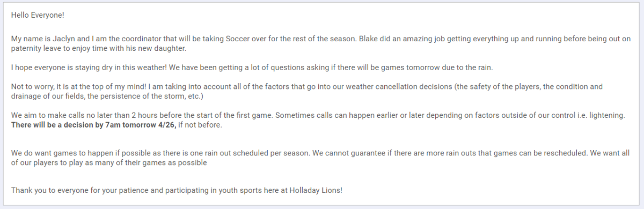Click 'Holladay Lions!' in the closing line
644x209 pixels.
316,190
